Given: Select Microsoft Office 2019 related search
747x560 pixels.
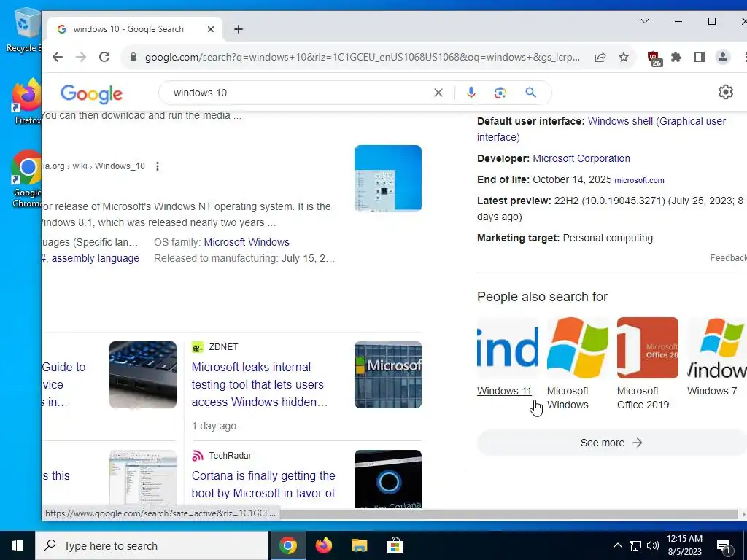Looking at the screenshot, I should pyautogui.click(x=648, y=364).
